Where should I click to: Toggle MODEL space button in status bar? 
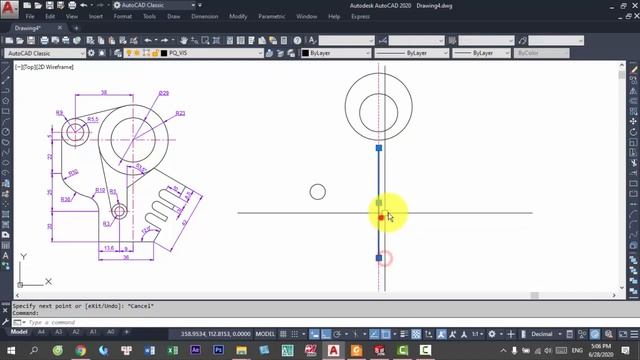point(265,334)
